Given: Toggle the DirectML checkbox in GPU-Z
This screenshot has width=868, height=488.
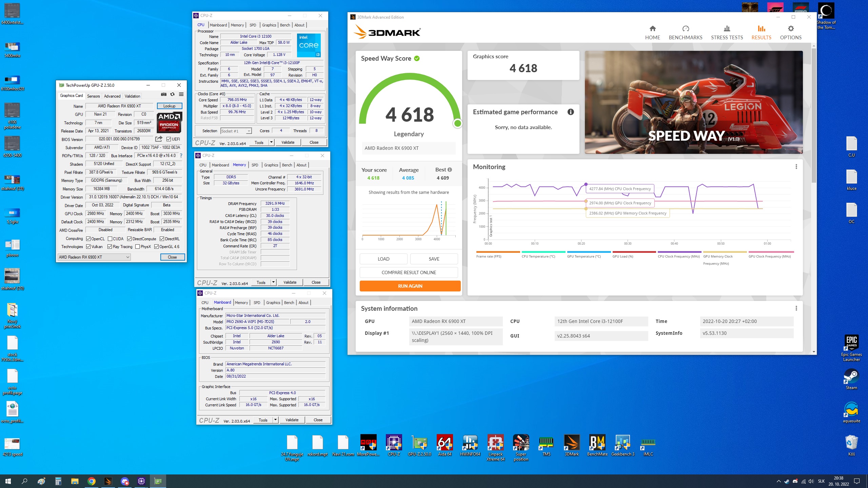Looking at the screenshot, I should [162, 239].
